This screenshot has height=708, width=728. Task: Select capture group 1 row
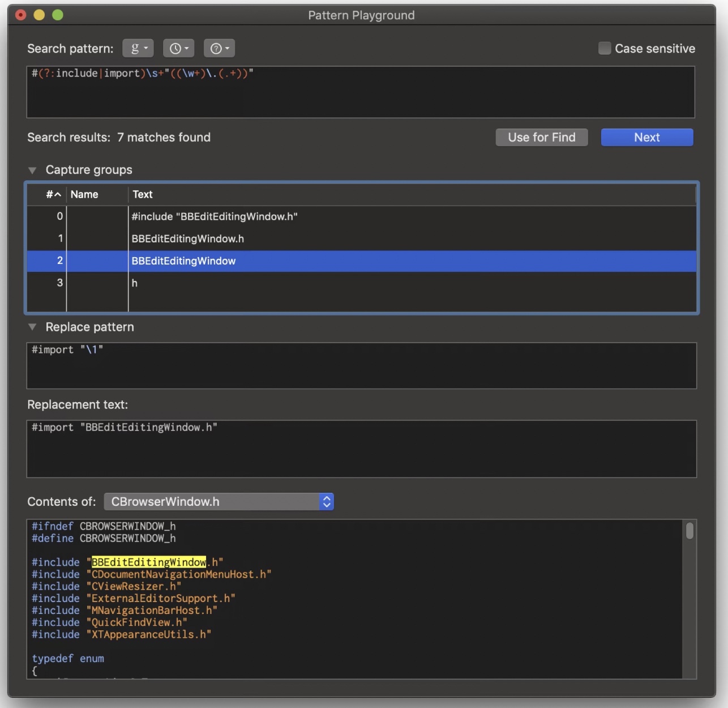tap(361, 239)
